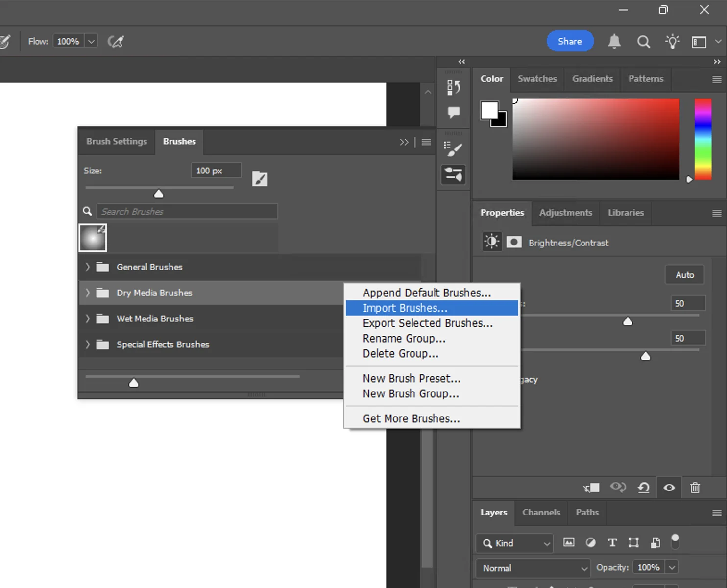This screenshot has height=588, width=727.
Task: Switch to the Swatches tab
Action: click(537, 79)
